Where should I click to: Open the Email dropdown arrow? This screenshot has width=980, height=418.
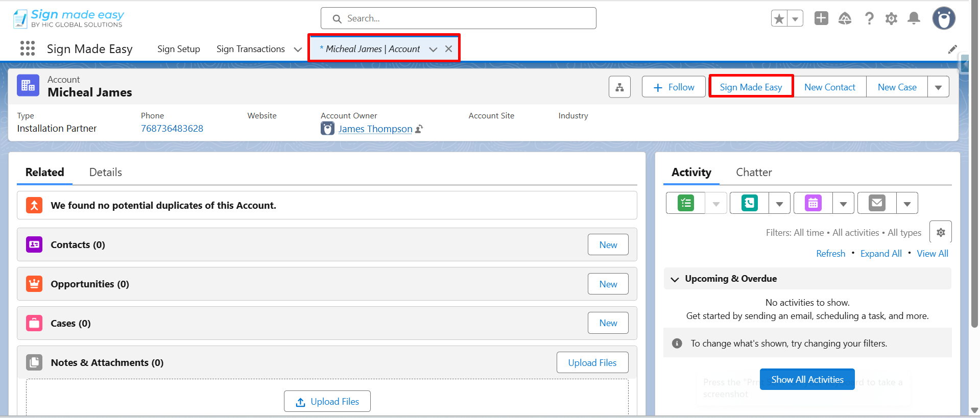coord(907,203)
